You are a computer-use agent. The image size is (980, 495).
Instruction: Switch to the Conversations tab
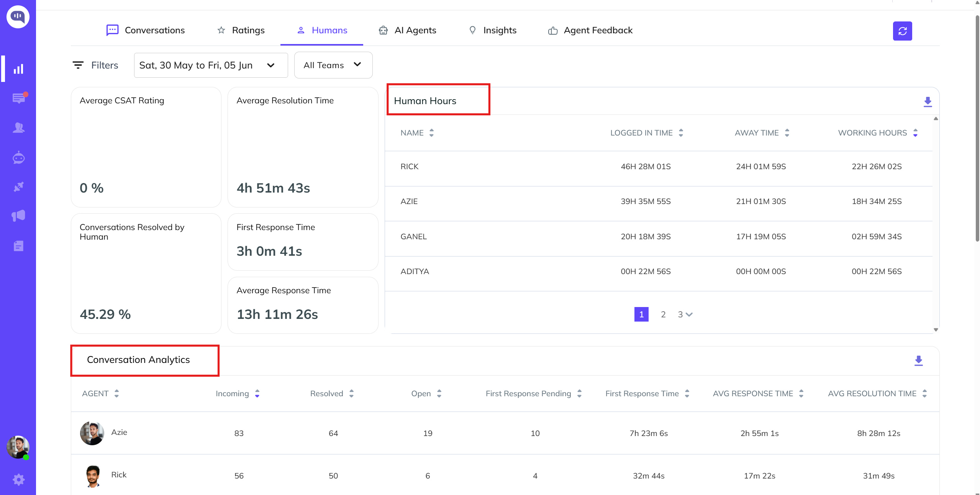click(146, 30)
